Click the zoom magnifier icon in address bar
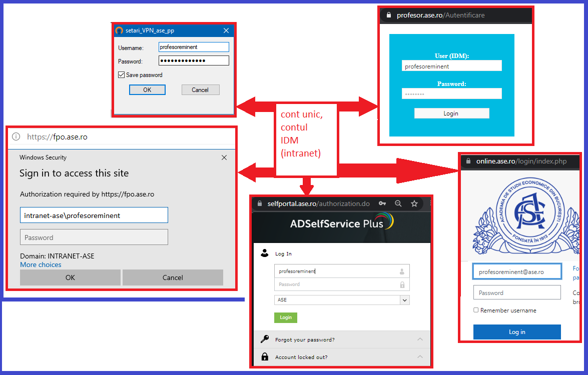The image size is (588, 375). tap(398, 203)
